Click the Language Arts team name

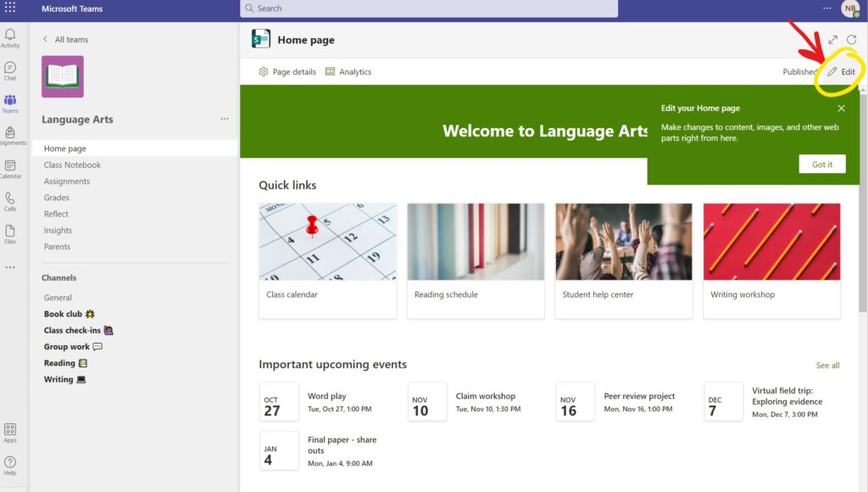(x=77, y=119)
